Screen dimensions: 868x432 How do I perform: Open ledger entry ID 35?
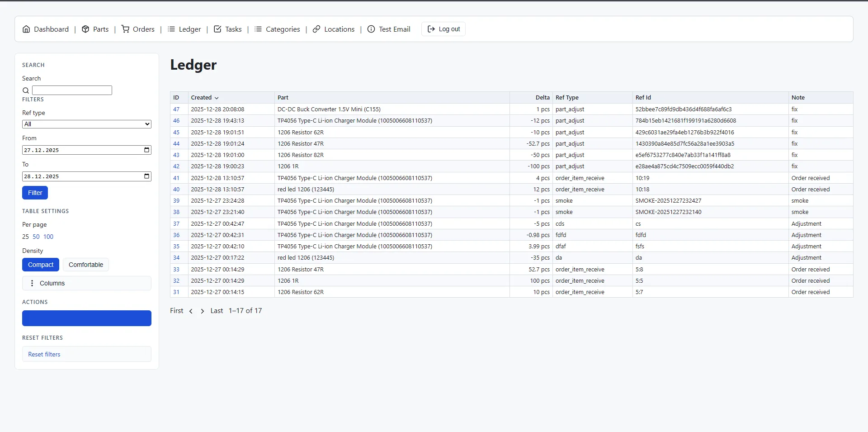[176, 246]
